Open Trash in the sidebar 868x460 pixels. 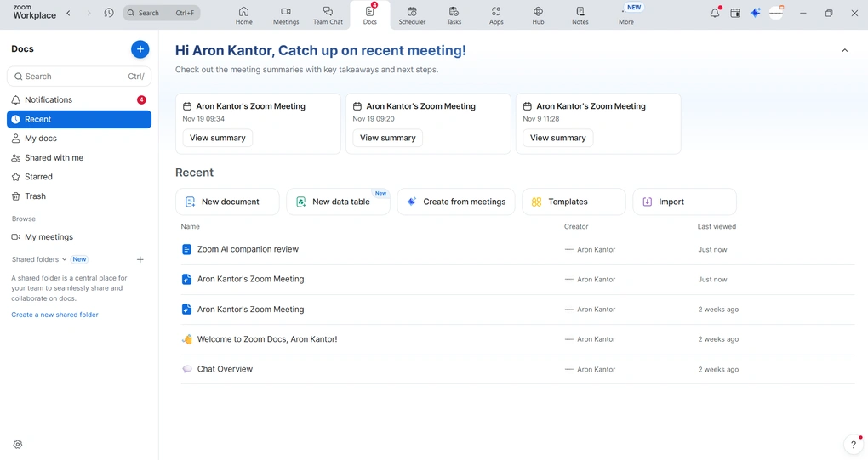tap(79, 196)
